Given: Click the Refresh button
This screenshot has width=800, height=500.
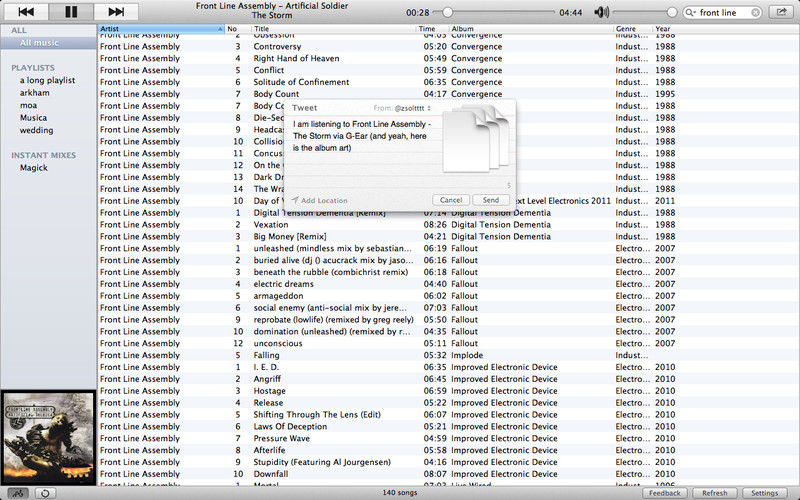Looking at the screenshot, I should click(714, 493).
